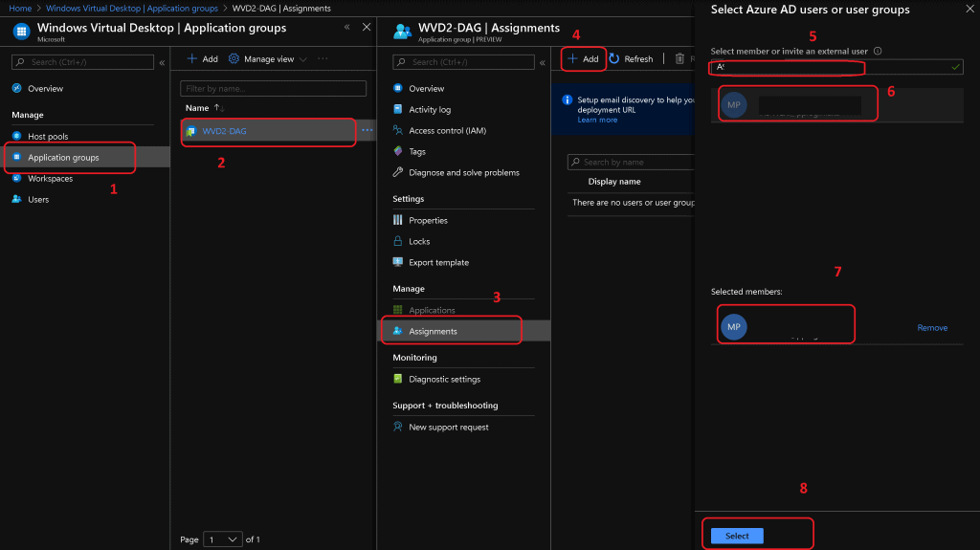
Task: Click the trash Remove icon in assignments toolbar
Action: [x=679, y=58]
